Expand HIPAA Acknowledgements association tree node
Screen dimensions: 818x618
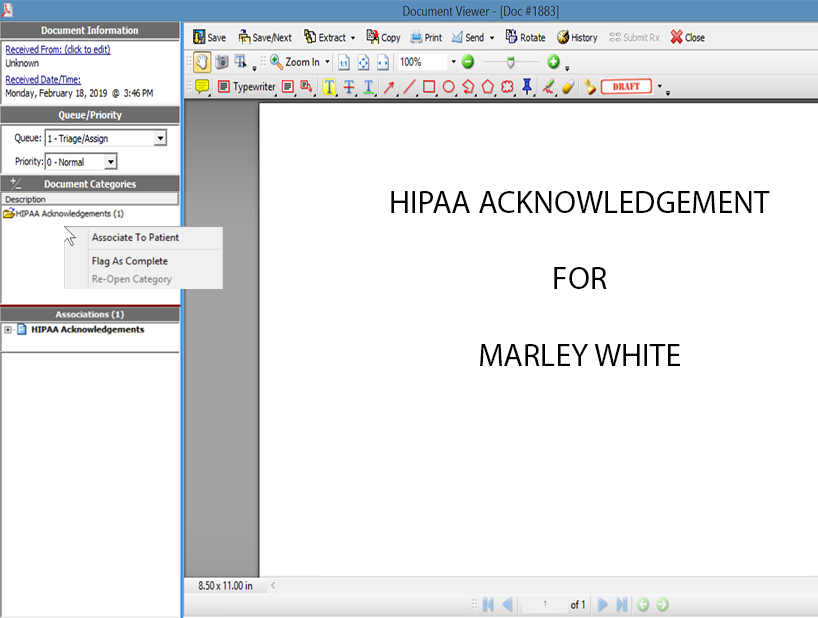point(8,330)
